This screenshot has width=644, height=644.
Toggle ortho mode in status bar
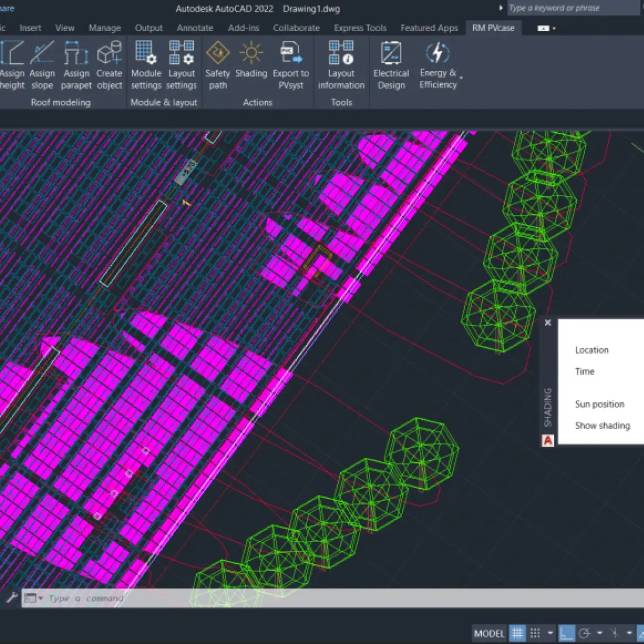pos(567,633)
